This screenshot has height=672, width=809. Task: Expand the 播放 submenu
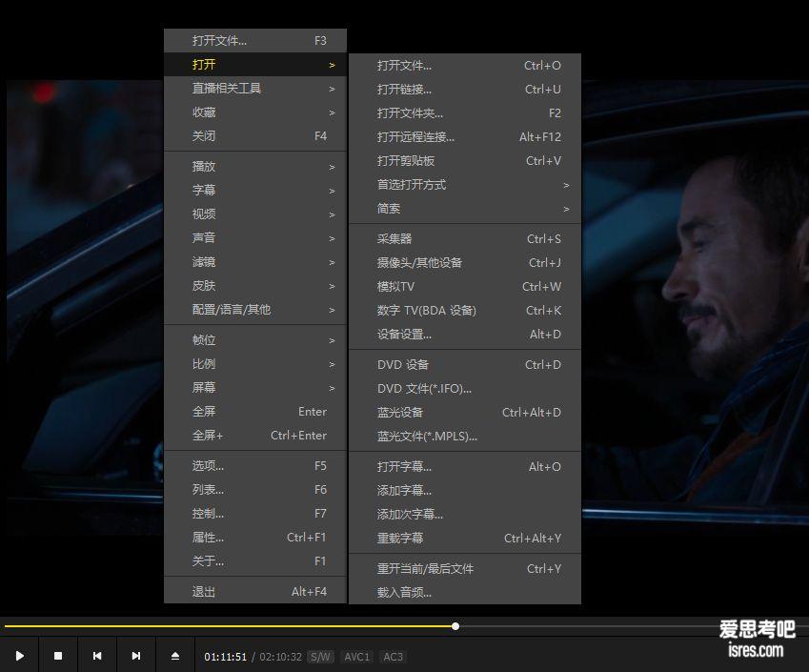pos(255,166)
